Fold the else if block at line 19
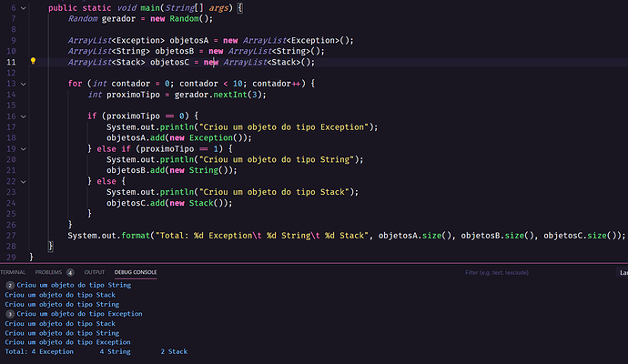 [x=24, y=149]
